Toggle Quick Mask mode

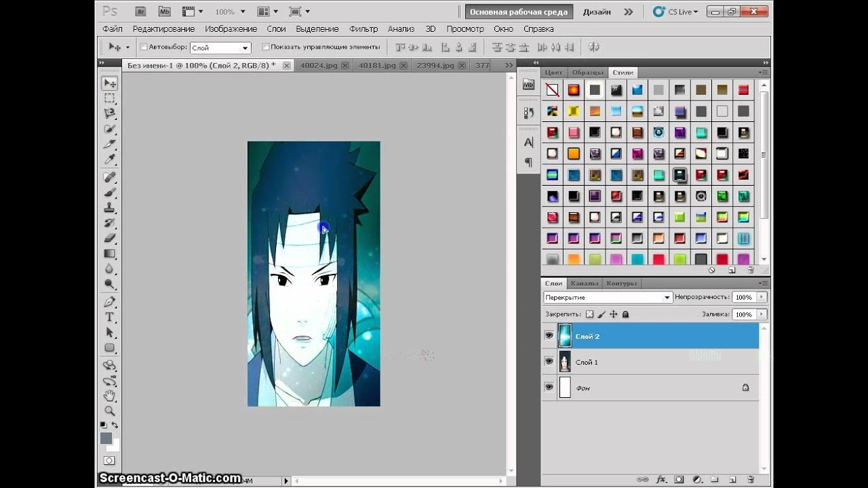click(109, 461)
